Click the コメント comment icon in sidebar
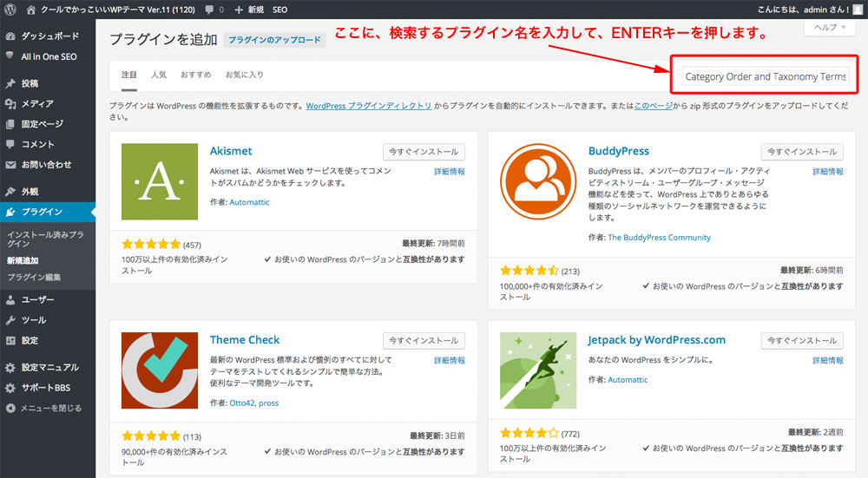This screenshot has height=478, width=868. pyautogui.click(x=10, y=144)
